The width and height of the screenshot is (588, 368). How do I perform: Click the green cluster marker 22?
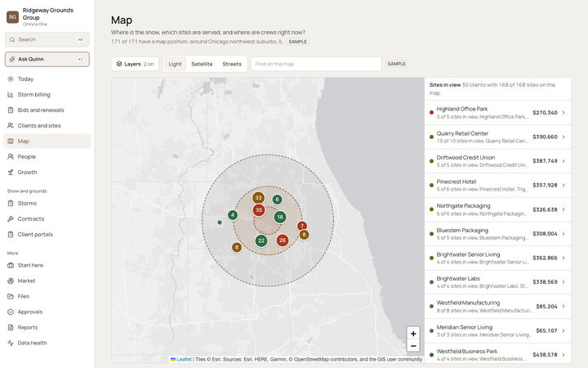261,240
